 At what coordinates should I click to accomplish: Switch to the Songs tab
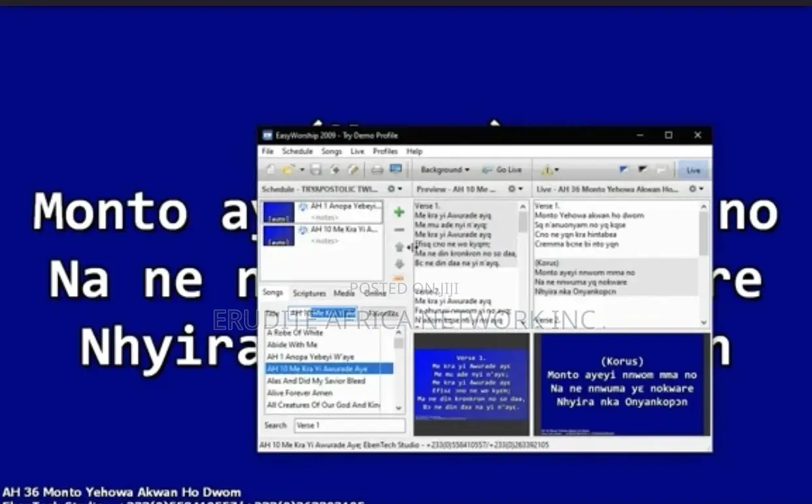point(273,293)
